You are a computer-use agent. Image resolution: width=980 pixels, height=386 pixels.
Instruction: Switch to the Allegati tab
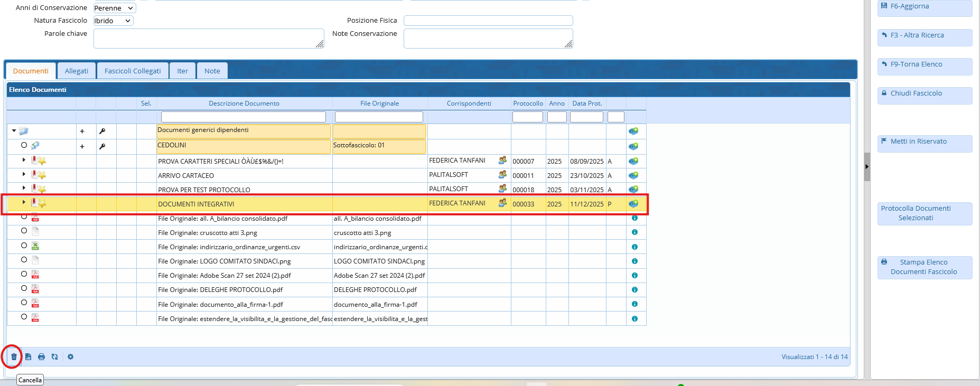click(77, 71)
